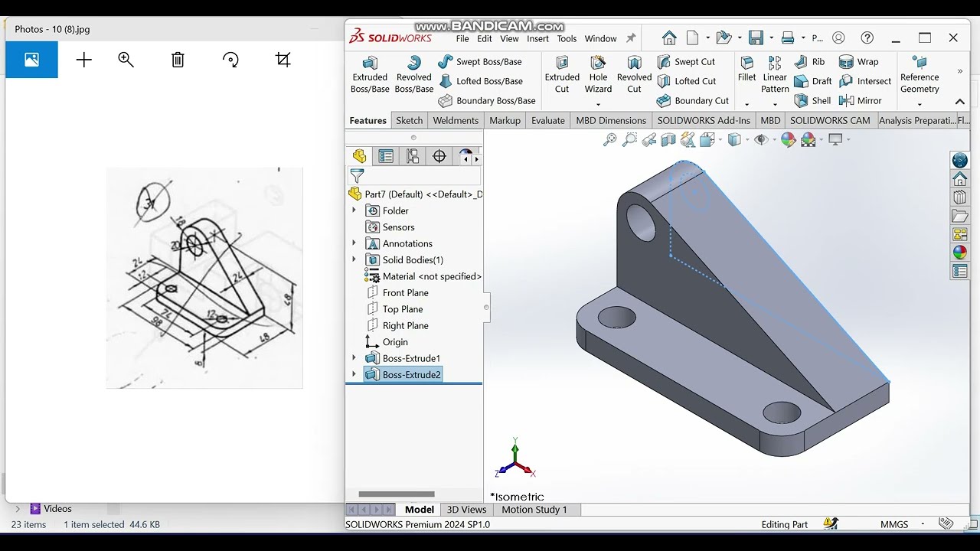This screenshot has height=551, width=980.
Task: Choose Swept Boss/Base feature
Action: pos(480,62)
